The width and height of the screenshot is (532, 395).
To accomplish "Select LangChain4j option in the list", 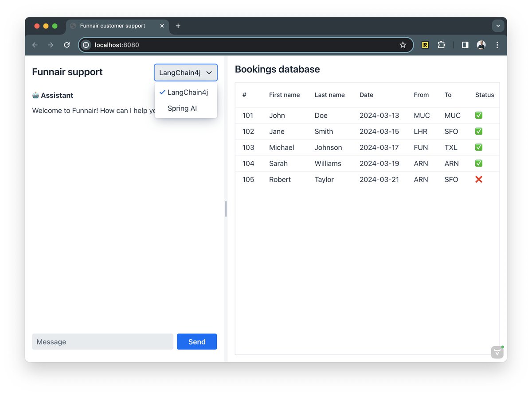I will [x=186, y=92].
